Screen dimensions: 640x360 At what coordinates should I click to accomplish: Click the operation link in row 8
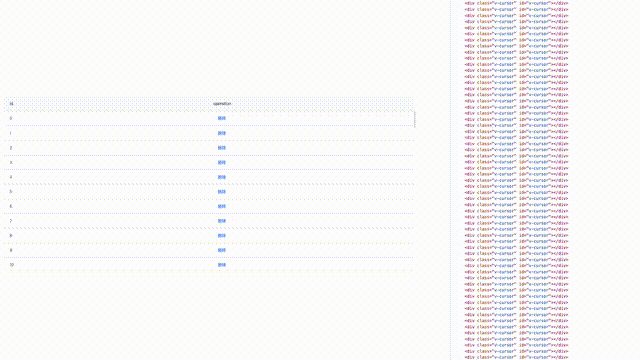222,236
